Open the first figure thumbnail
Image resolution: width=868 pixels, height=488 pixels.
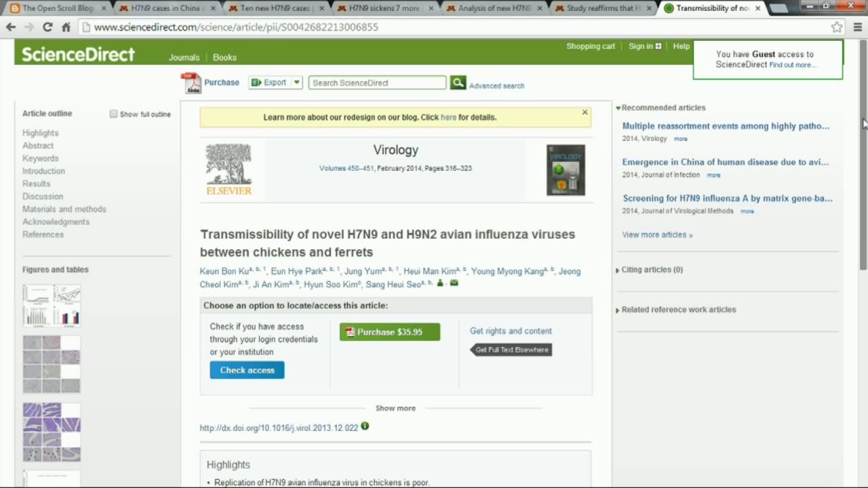pos(52,306)
